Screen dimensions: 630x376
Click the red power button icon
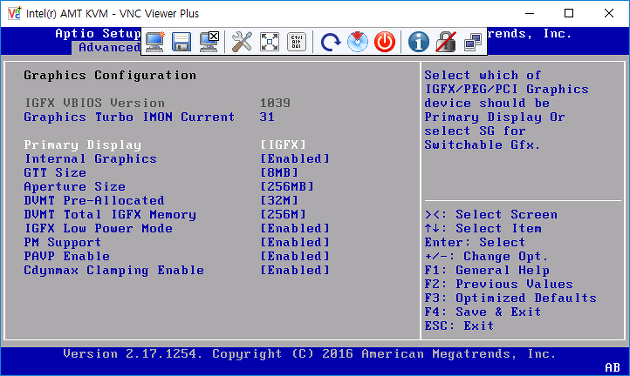coord(385,41)
